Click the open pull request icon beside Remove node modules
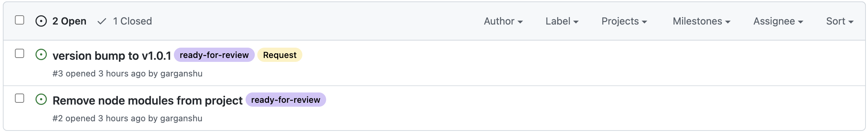The height and width of the screenshot is (133, 868). pos(41,100)
